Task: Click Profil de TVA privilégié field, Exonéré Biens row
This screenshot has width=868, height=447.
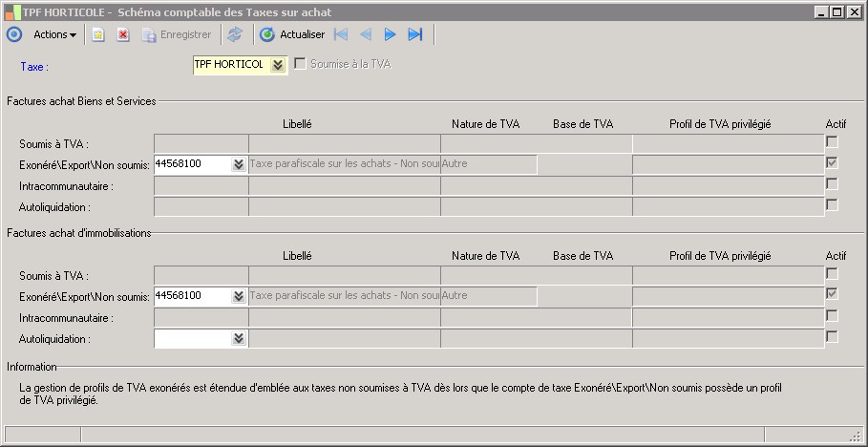Action: click(x=728, y=164)
